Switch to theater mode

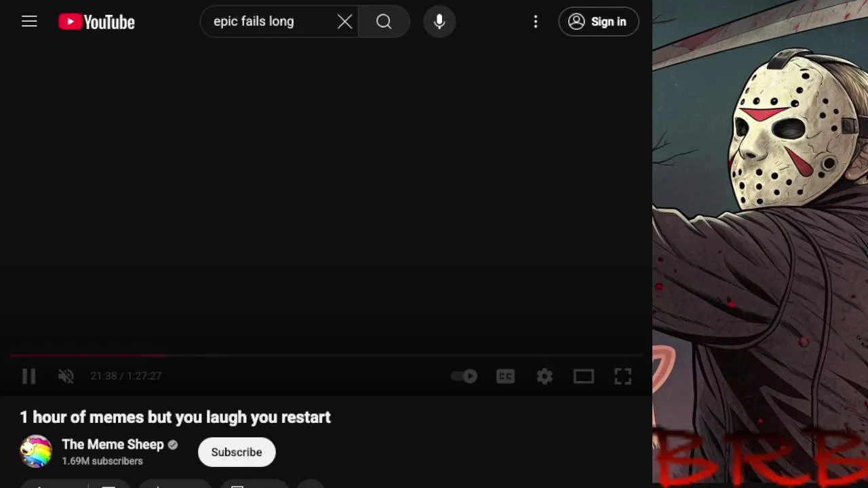point(584,376)
